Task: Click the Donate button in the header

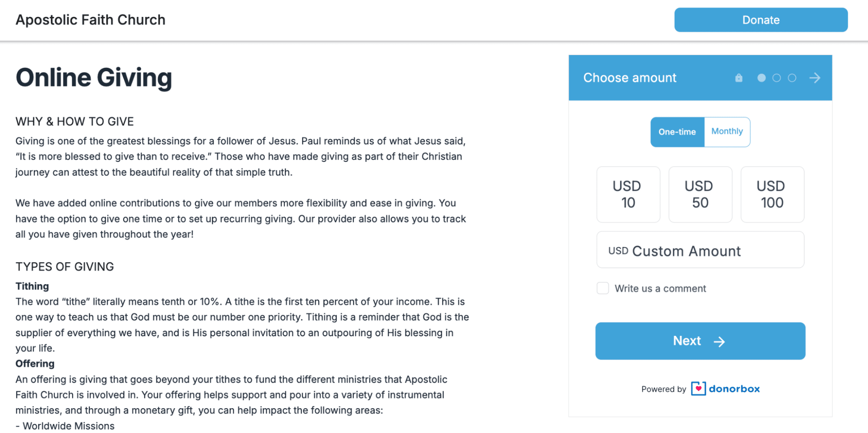Action: pos(761,20)
